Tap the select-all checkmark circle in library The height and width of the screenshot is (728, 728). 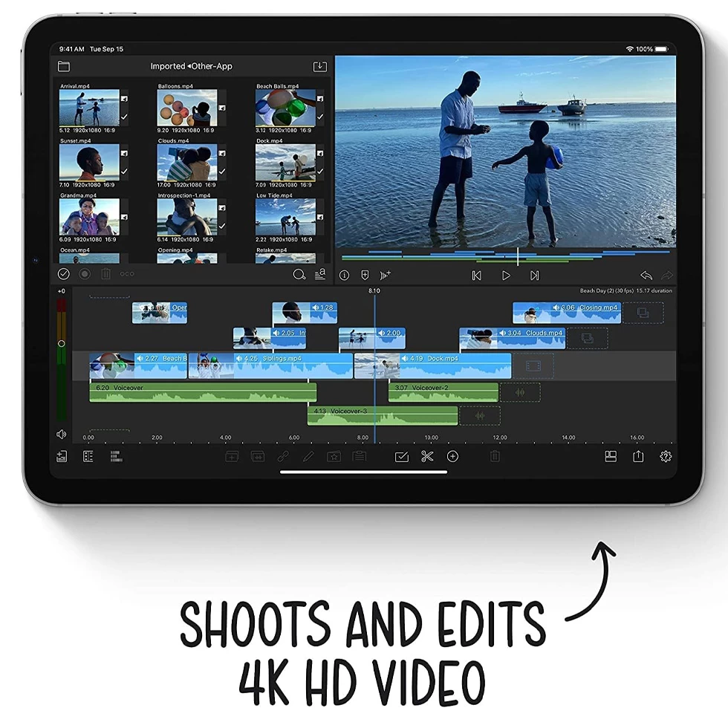pos(64,274)
